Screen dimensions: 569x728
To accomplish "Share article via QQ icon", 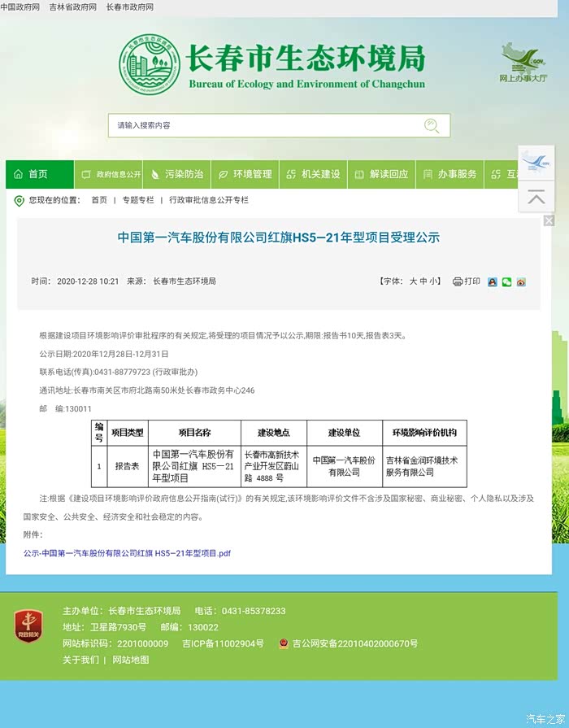I will pyautogui.click(x=493, y=281).
